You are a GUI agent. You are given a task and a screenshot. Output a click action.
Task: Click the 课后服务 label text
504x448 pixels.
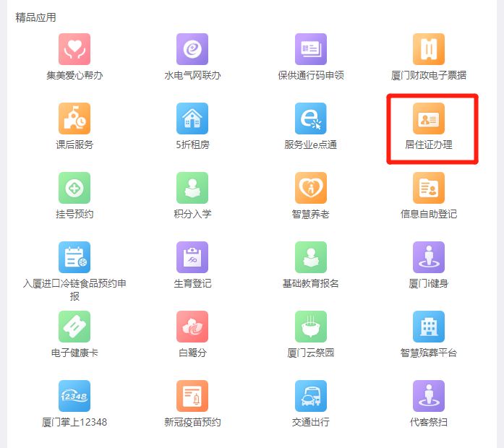pos(74,145)
